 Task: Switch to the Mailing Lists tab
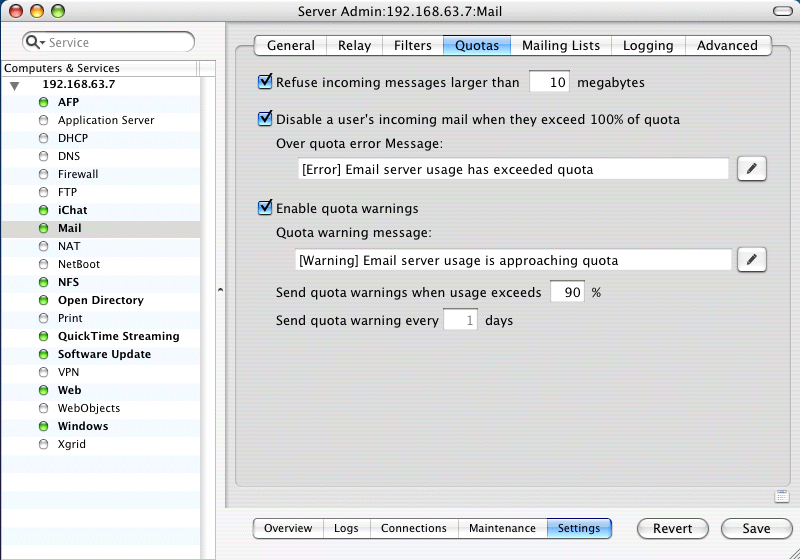(560, 45)
